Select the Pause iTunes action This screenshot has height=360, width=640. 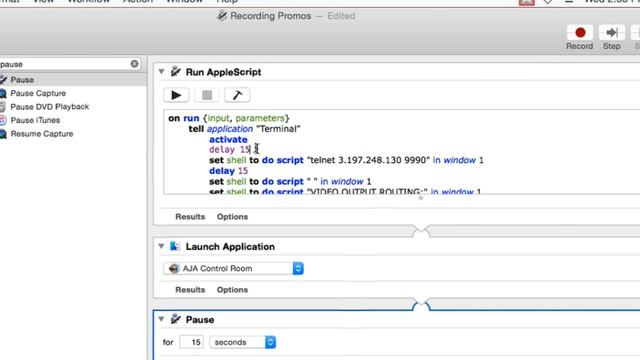point(35,120)
